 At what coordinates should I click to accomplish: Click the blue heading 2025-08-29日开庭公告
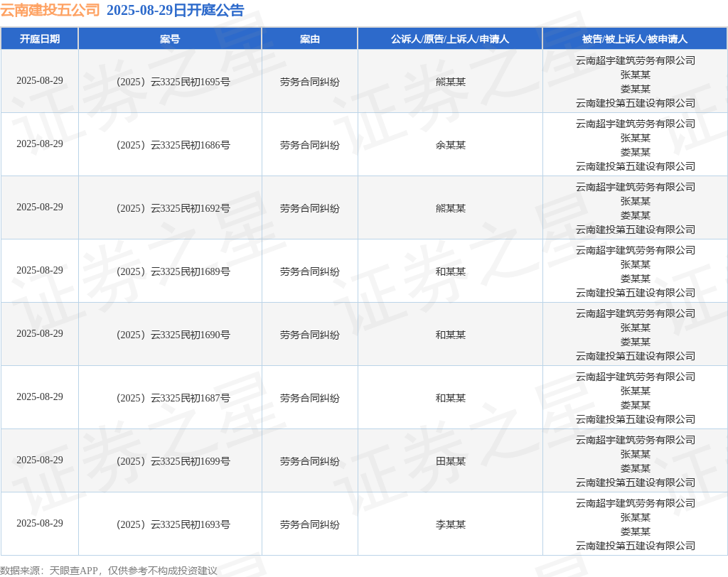(x=176, y=10)
